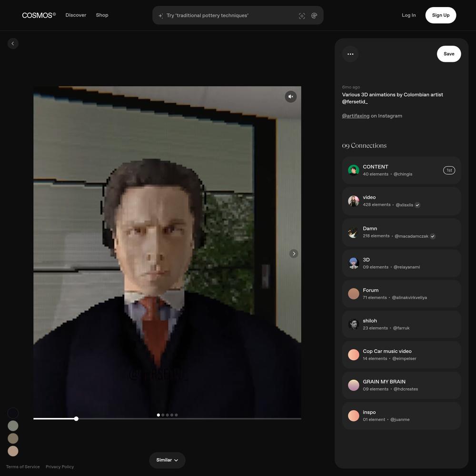Click the 1st badge on CONTENT
476x476 pixels.
(449, 170)
